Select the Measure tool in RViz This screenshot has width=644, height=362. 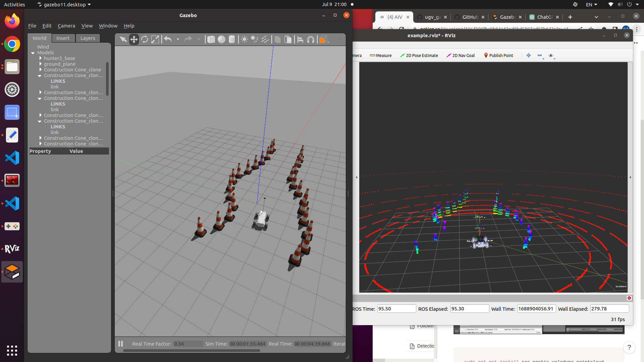pos(381,55)
